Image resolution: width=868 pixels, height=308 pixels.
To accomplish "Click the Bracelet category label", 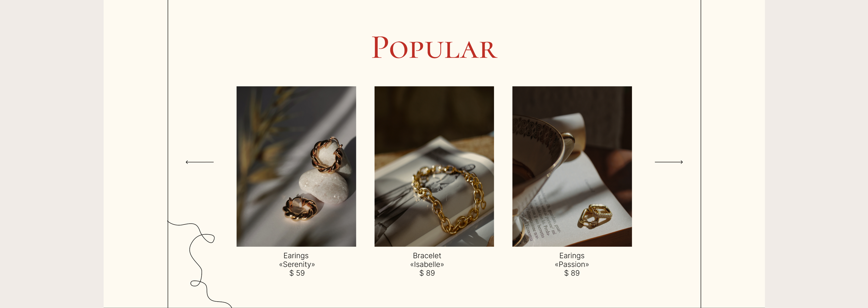I will (x=427, y=256).
